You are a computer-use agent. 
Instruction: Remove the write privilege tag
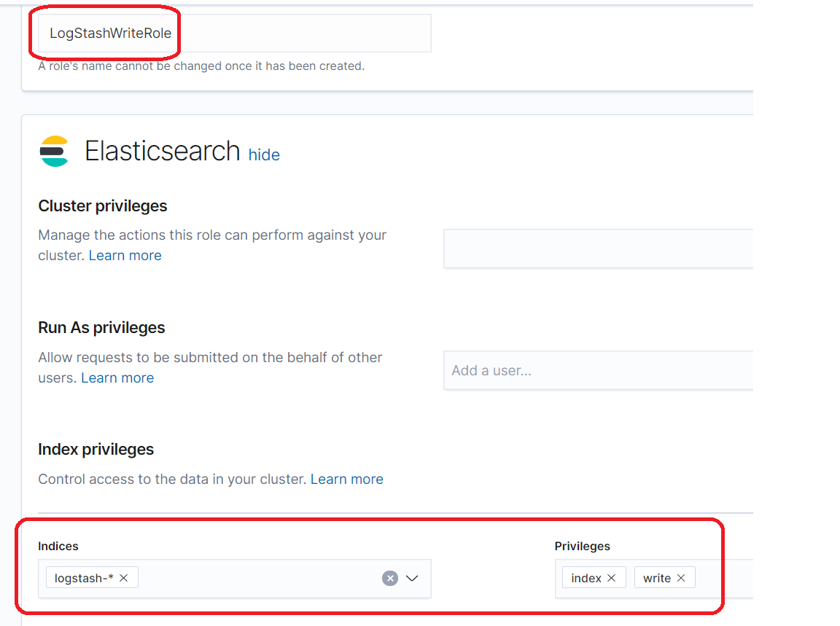click(681, 578)
